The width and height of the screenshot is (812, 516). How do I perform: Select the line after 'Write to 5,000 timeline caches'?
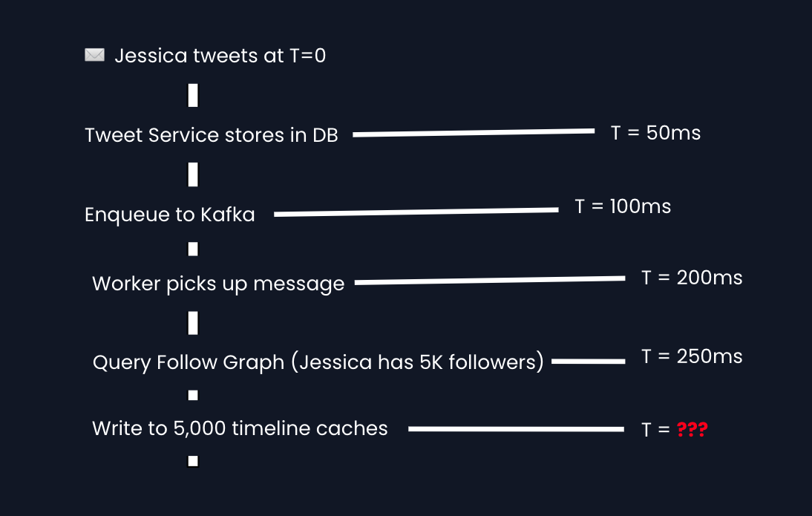pyautogui.click(x=516, y=429)
